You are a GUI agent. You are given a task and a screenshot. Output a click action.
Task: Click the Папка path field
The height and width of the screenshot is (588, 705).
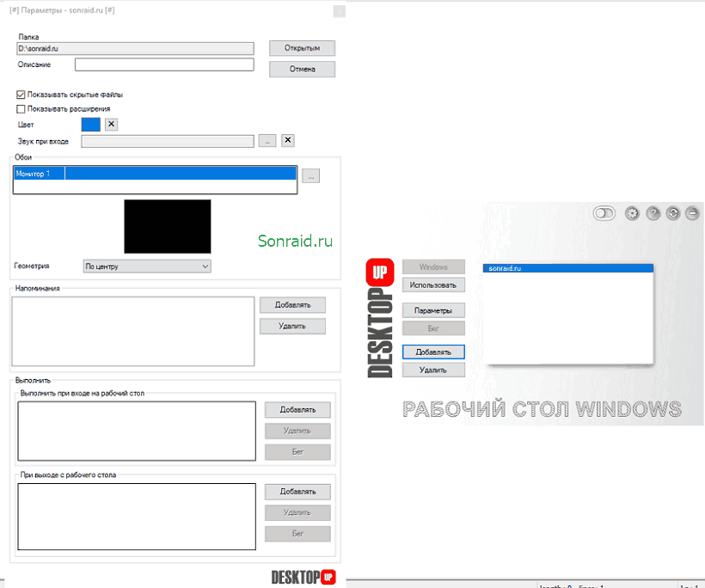135,48
